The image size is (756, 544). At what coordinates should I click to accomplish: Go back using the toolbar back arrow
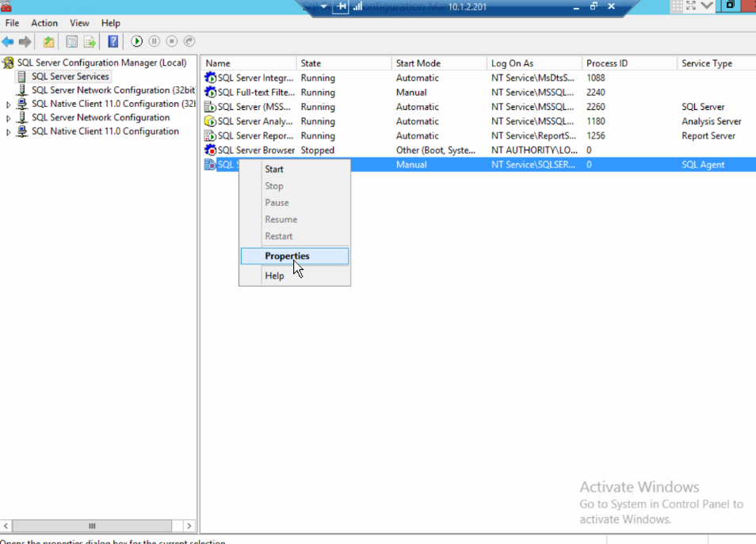click(8, 41)
